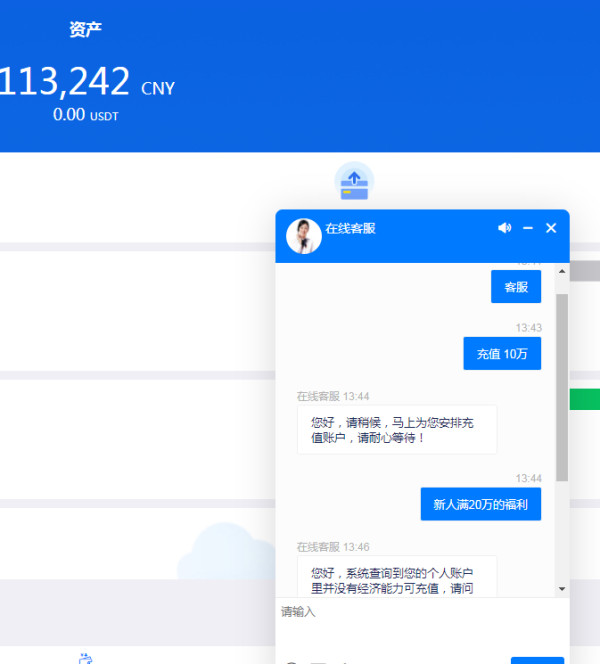The height and width of the screenshot is (664, 600).
Task: Click the 系统查询到您的个人账户 reply message
Action: [397, 577]
